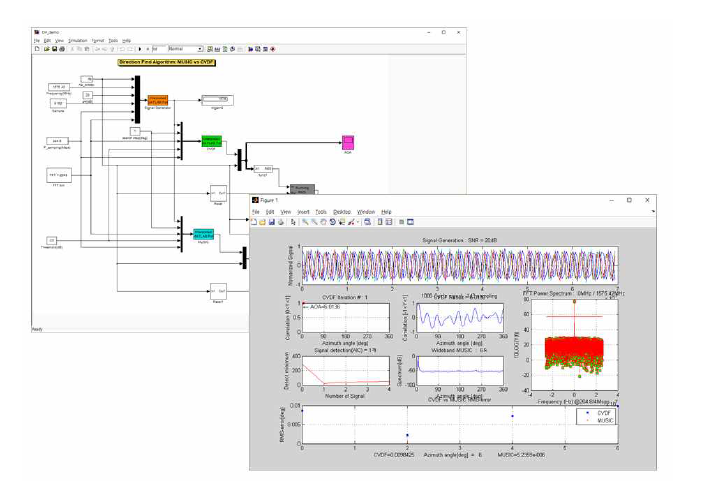705x484 pixels.
Task: Select the Rotate 3D tool in Figure 1
Action: click(333, 222)
